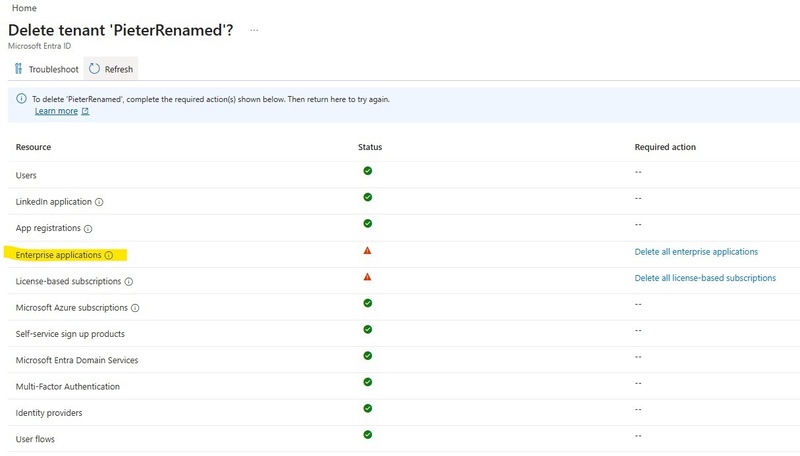This screenshot has height=456, width=800.
Task: Click Delete all enterprise applications link
Action: [x=696, y=252]
